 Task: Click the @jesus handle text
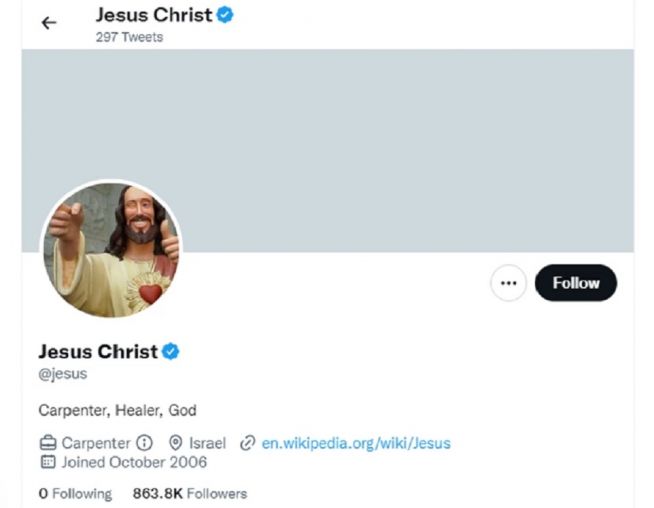coord(63,374)
